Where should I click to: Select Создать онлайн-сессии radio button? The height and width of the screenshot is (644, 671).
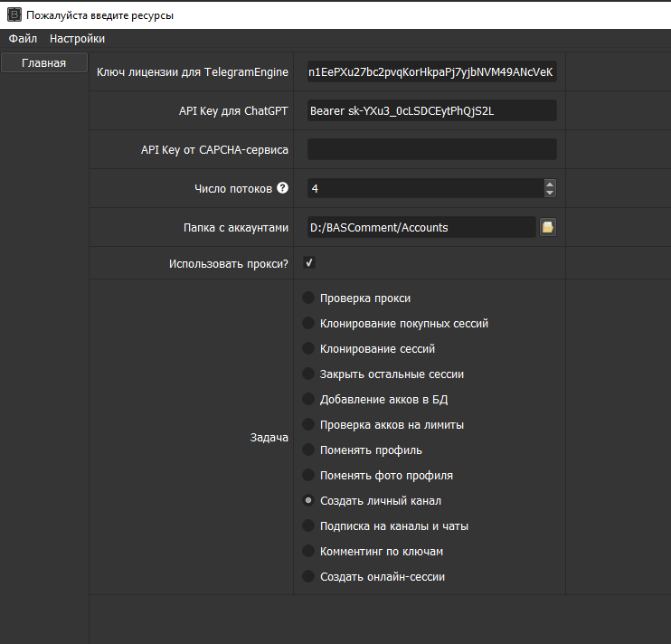[x=309, y=576]
